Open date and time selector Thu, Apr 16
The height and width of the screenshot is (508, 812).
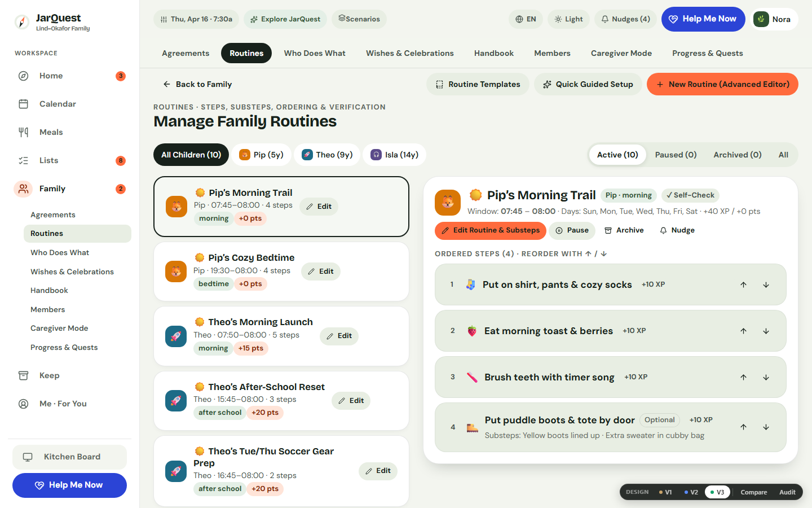196,19
